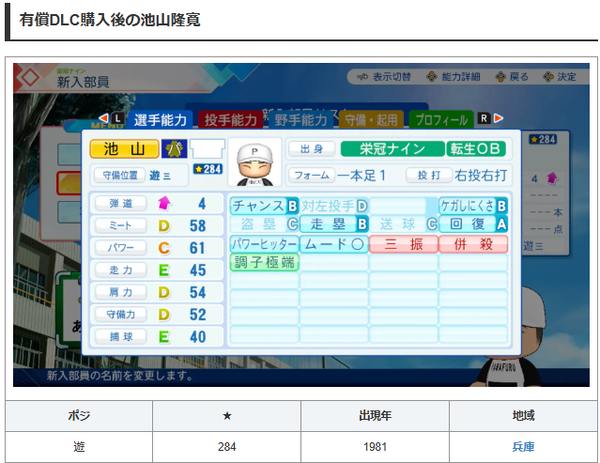This screenshot has height=463, width=600.
Task: Click the green 調子極端 ability tag
Action: (x=264, y=262)
